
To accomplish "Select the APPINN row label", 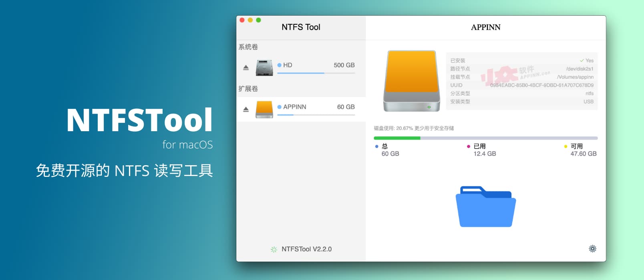I will [x=295, y=107].
